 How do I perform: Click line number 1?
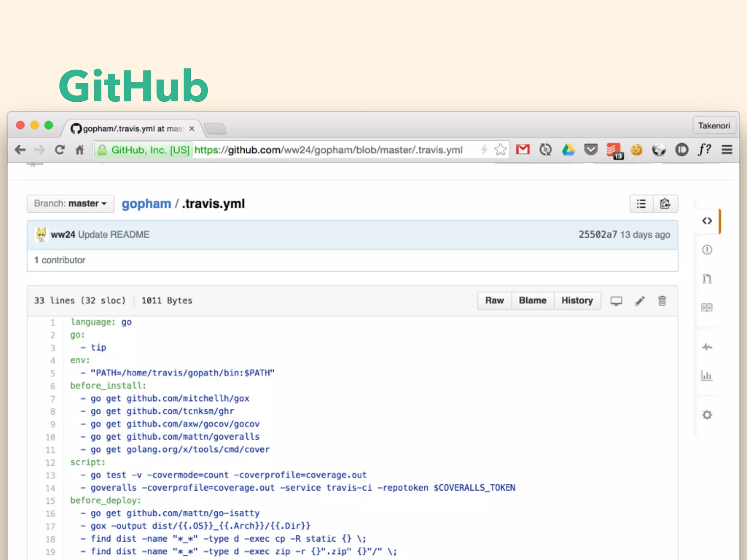click(x=53, y=323)
